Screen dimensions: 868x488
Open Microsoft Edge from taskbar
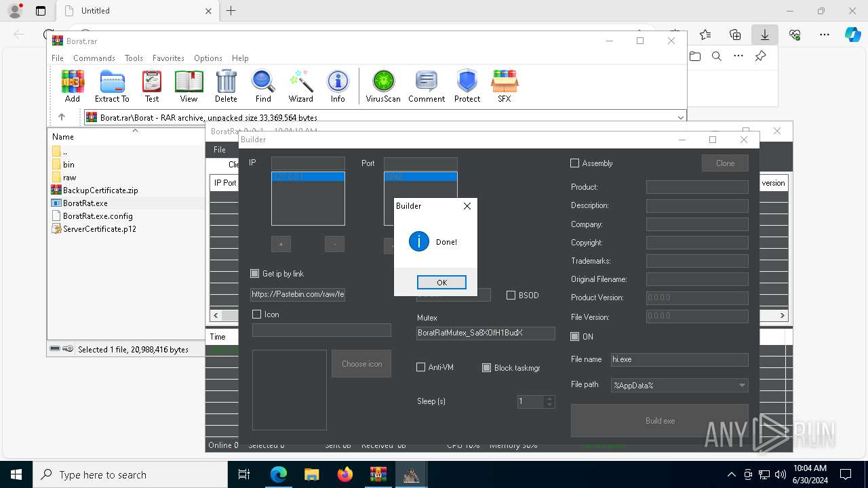(279, 474)
